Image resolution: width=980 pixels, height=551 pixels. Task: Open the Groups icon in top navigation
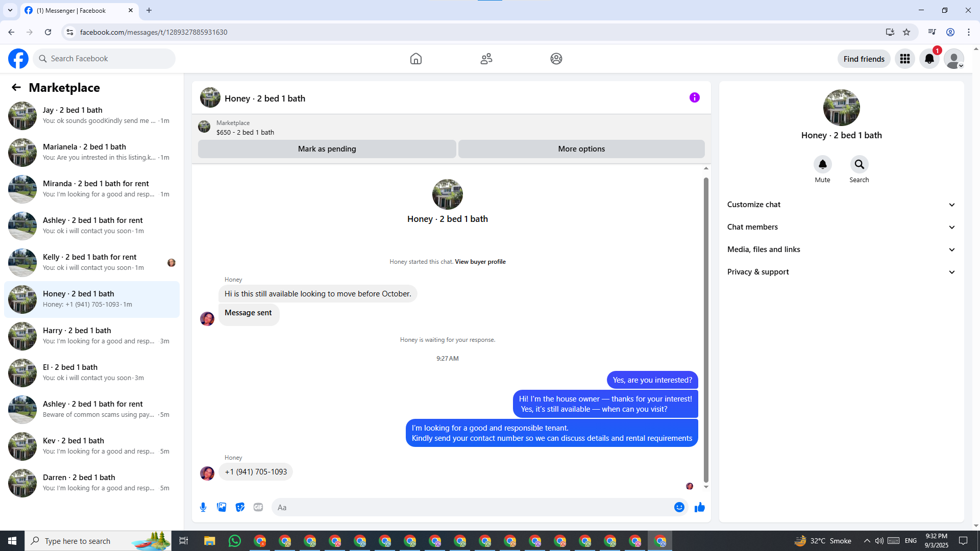tap(556, 59)
